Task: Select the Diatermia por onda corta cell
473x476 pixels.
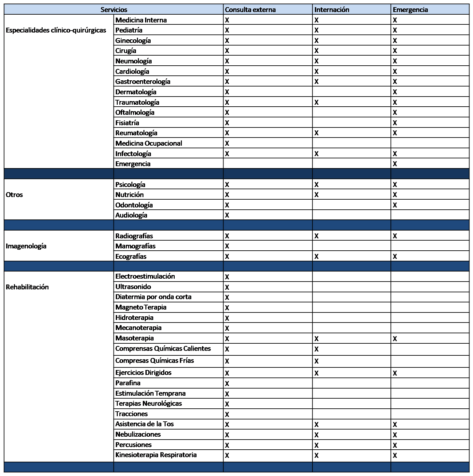Action: coord(153,297)
